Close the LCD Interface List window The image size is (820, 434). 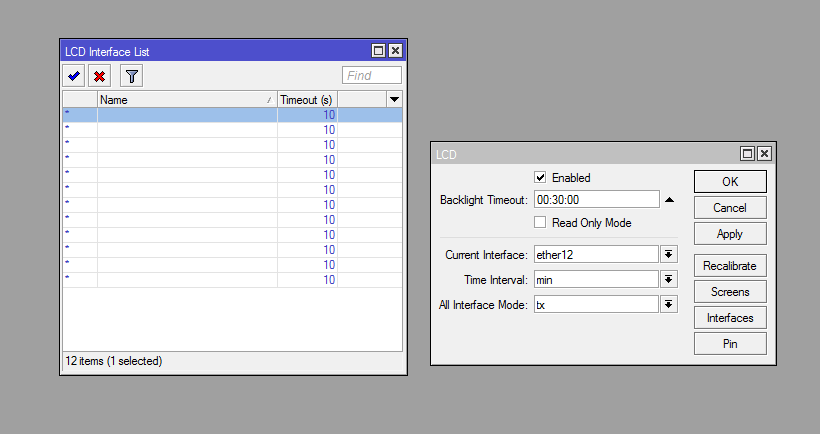click(x=396, y=51)
